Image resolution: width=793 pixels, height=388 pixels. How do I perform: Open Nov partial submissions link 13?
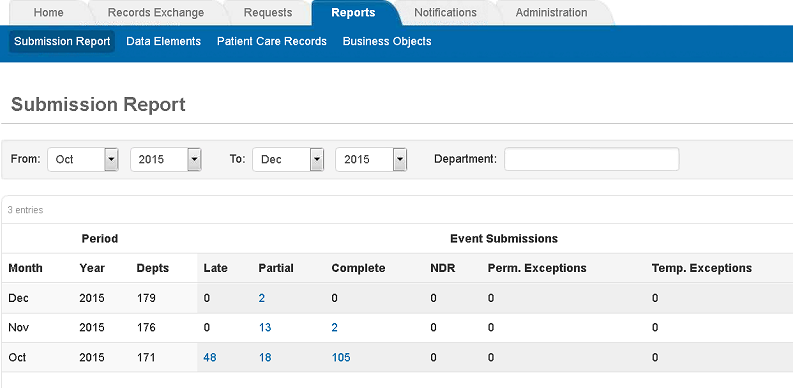265,328
